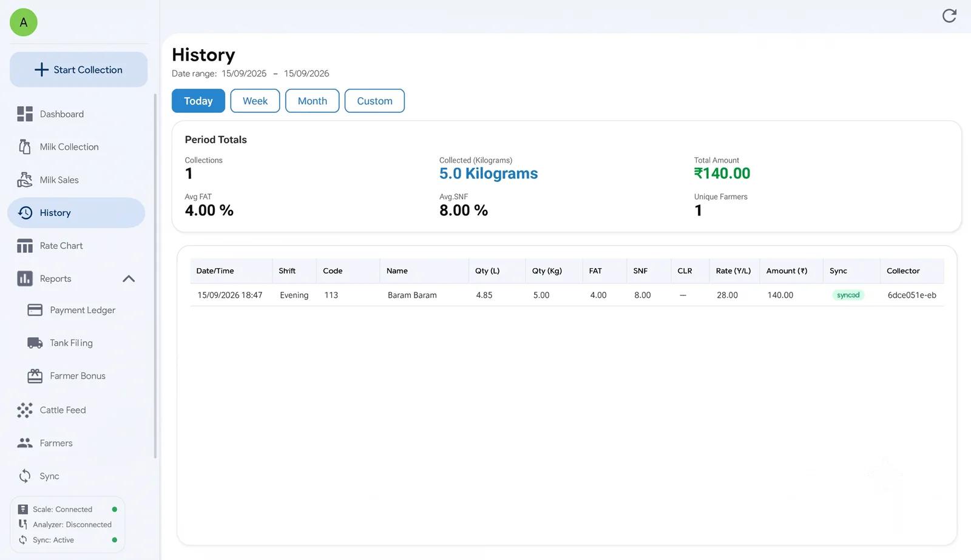
Task: Click the Milk Sales icon
Action: point(25,180)
